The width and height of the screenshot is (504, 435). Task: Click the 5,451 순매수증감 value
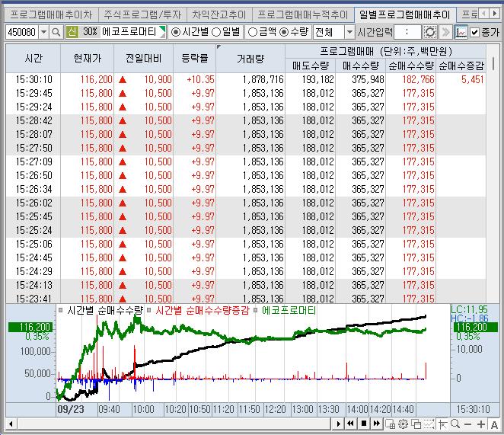472,79
